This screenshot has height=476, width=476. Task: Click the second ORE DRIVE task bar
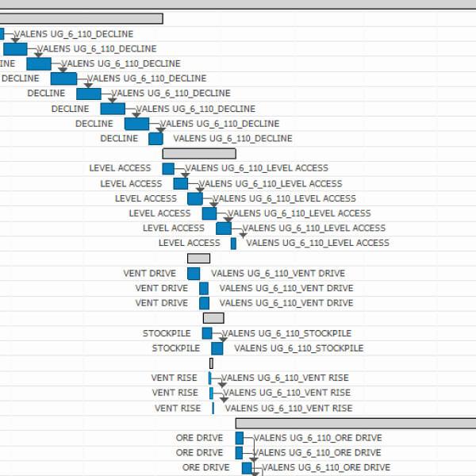[x=239, y=453]
